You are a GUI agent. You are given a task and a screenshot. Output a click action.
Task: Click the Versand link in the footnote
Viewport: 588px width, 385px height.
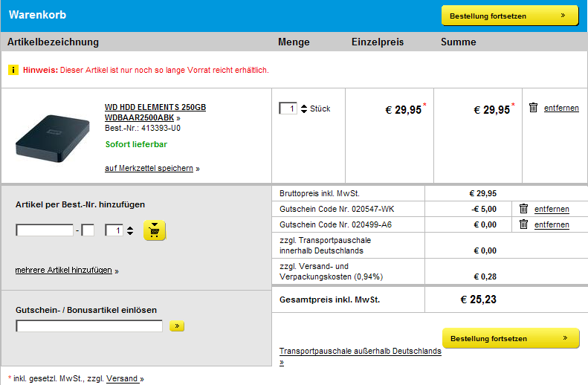(123, 378)
